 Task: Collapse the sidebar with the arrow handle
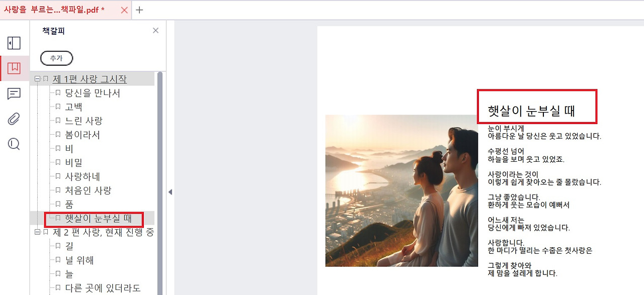170,192
